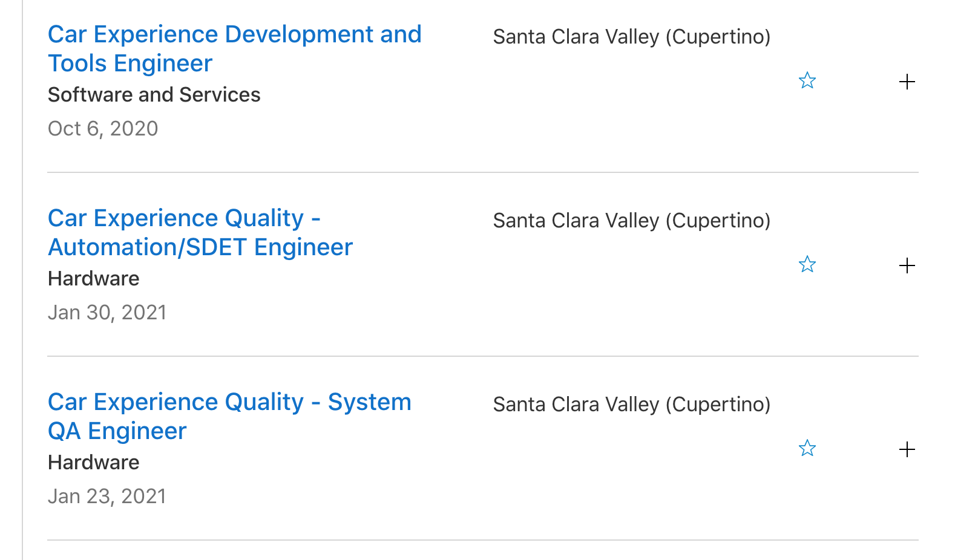955x560 pixels.
Task: Click the Oct 6, 2020 posting date
Action: tap(103, 129)
